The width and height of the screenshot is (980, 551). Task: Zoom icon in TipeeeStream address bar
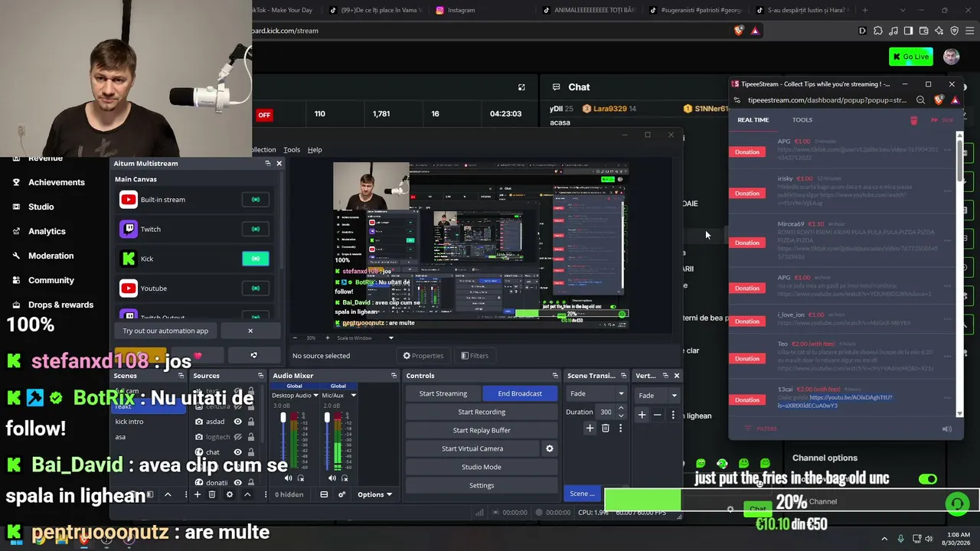(x=921, y=100)
